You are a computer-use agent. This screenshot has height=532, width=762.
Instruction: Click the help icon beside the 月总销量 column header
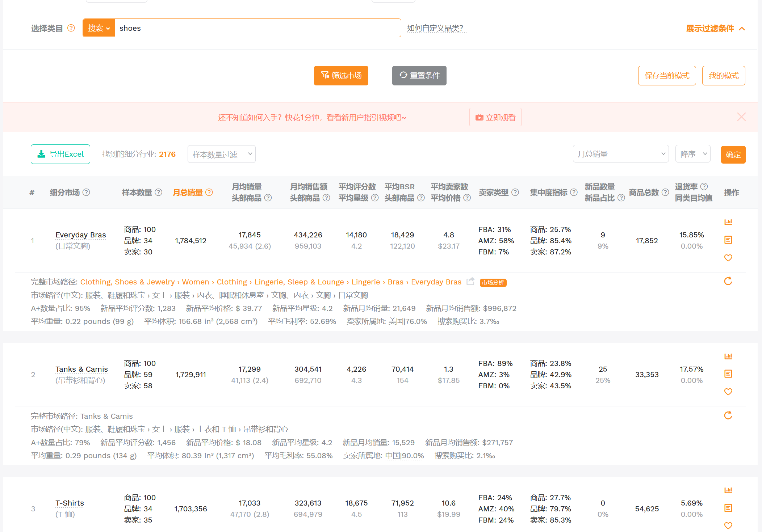click(x=209, y=193)
